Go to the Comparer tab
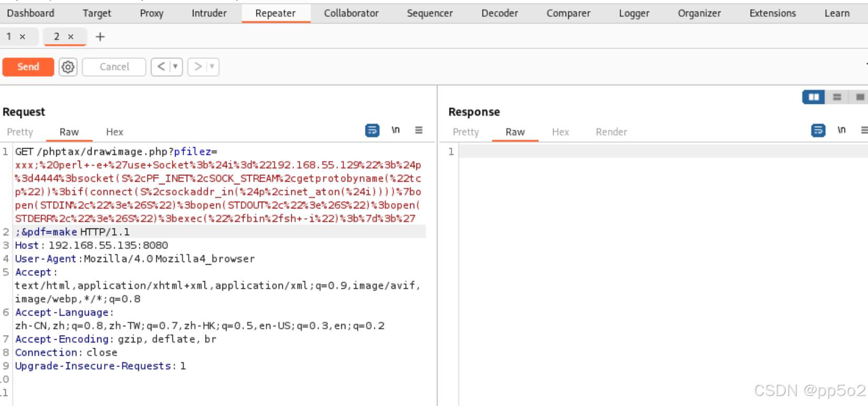 (x=568, y=13)
